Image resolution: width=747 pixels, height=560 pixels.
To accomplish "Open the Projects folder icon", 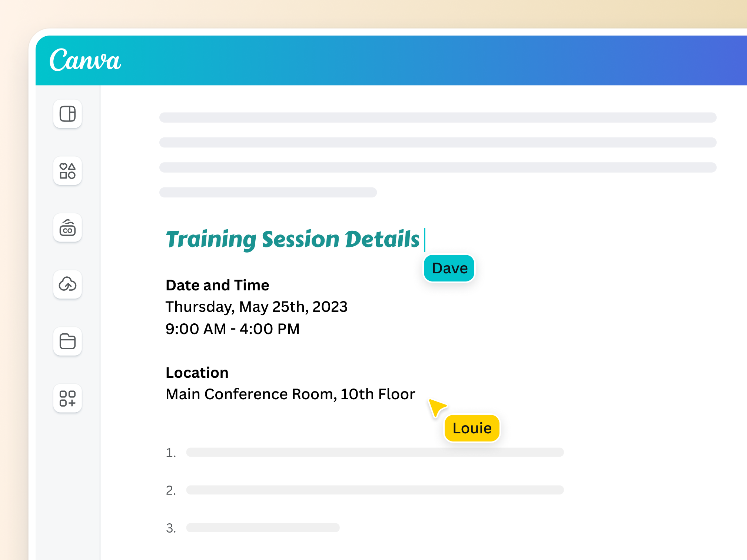I will tap(67, 341).
